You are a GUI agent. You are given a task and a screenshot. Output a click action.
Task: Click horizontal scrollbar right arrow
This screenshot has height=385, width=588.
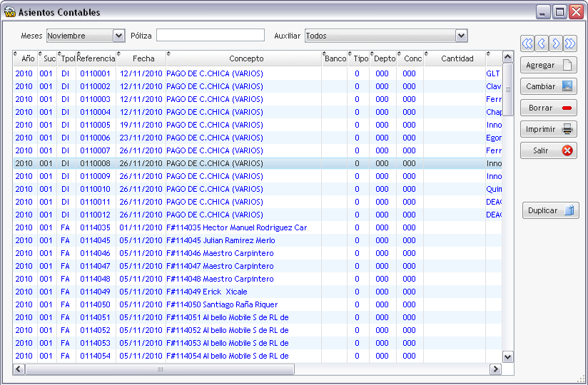[x=495, y=369]
